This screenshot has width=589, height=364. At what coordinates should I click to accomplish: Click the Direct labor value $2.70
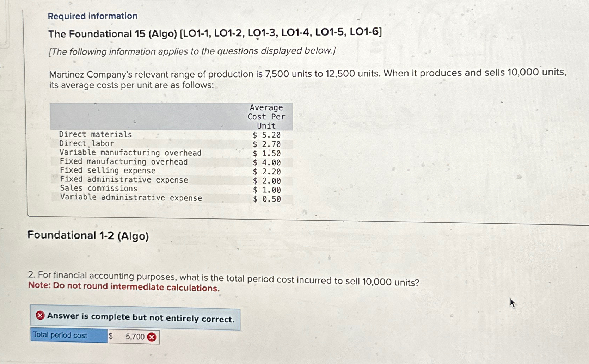(x=266, y=143)
